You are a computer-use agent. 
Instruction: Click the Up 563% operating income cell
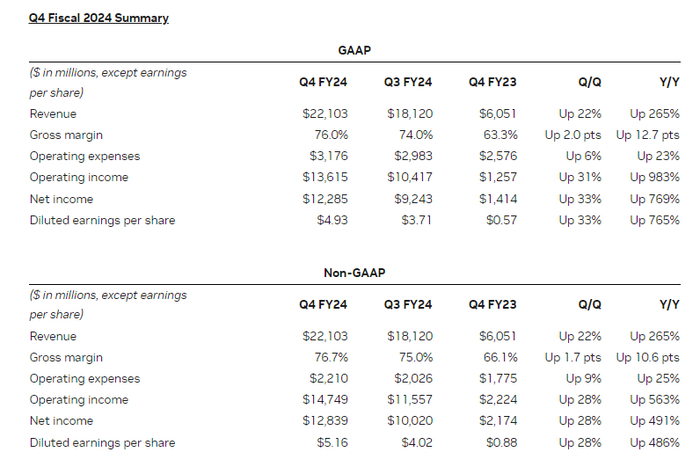(655, 400)
